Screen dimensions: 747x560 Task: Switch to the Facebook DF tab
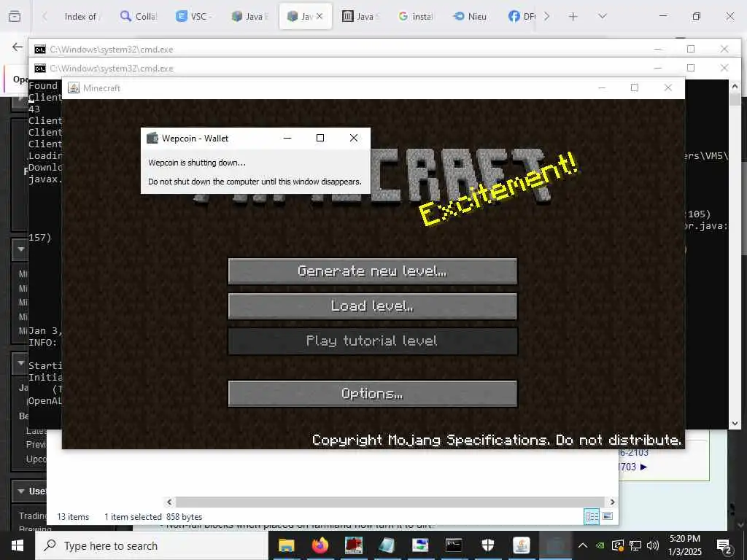pos(522,16)
